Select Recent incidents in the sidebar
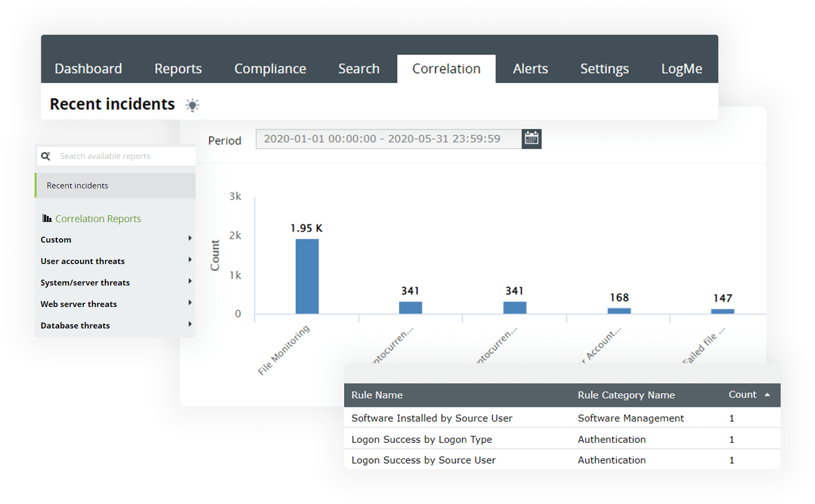Viewport: 815px width, 504px height. tap(115, 185)
